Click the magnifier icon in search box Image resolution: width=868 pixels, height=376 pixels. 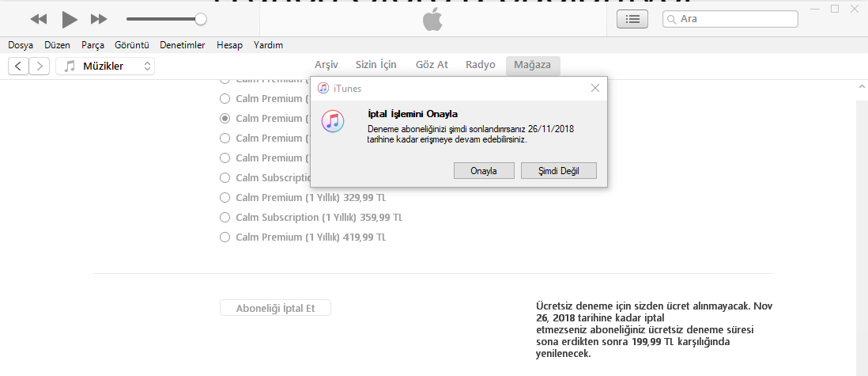[x=671, y=20]
